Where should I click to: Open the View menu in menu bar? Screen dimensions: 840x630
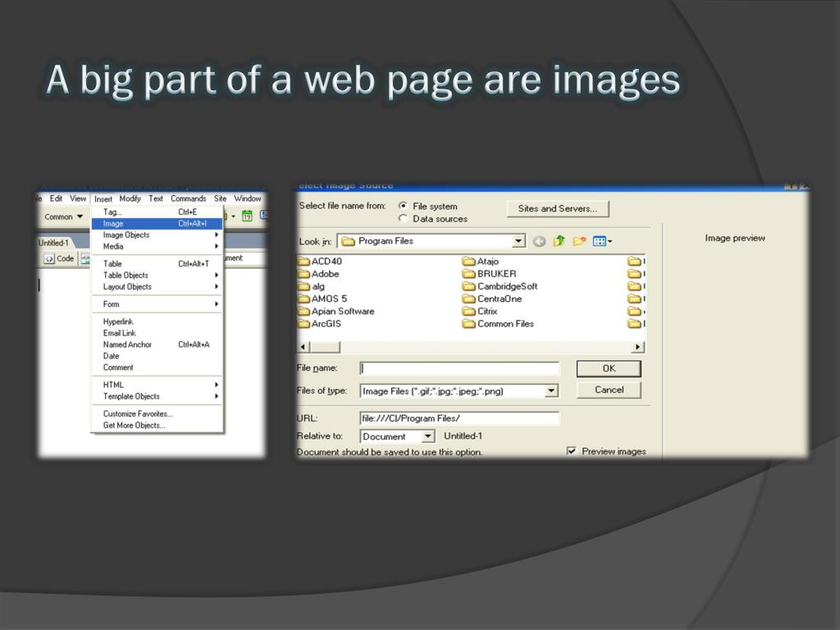[x=78, y=199]
